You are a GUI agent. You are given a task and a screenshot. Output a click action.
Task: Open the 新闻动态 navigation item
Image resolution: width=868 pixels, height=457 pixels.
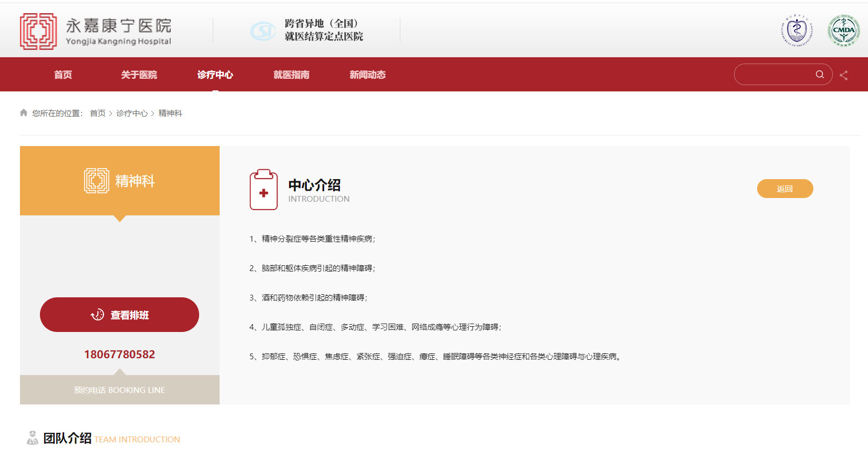coord(368,75)
